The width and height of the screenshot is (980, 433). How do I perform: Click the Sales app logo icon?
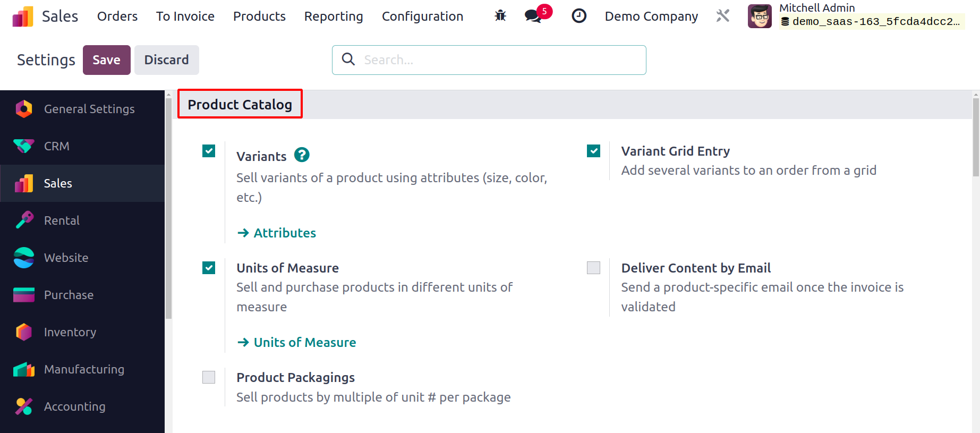pos(23,16)
